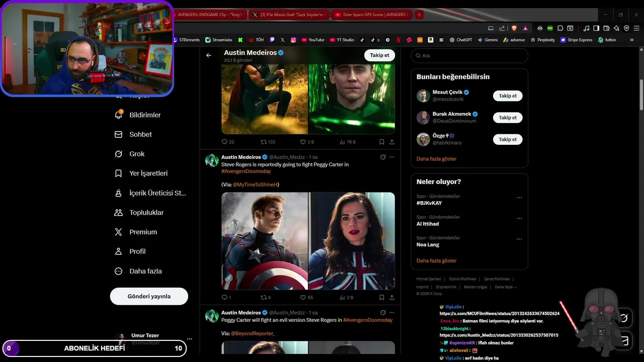Like the Loki image post with 2 B likes
Viewport: 644px width, 362px height.
pos(307,142)
